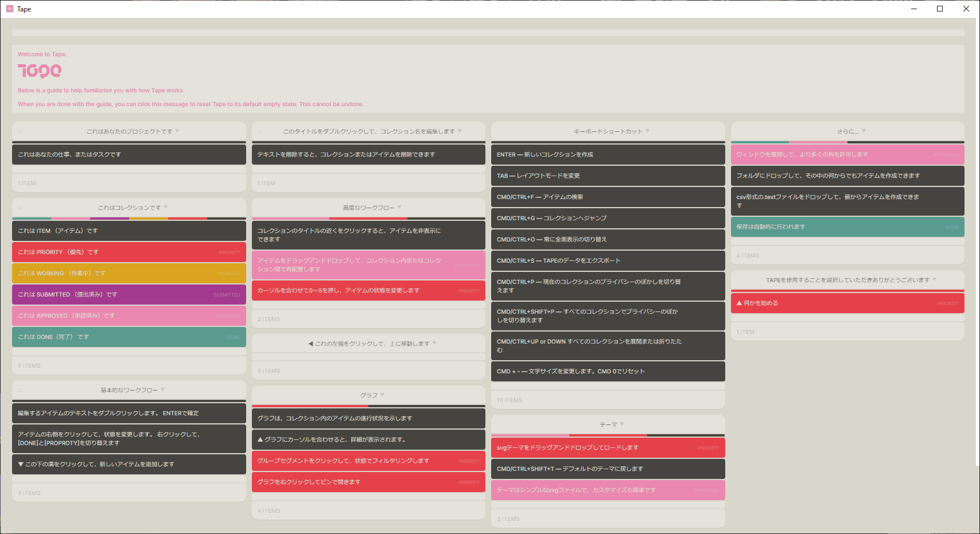
Task: Toggle PRIORITY status label on これは PRIORITY item
Action: 230,252
